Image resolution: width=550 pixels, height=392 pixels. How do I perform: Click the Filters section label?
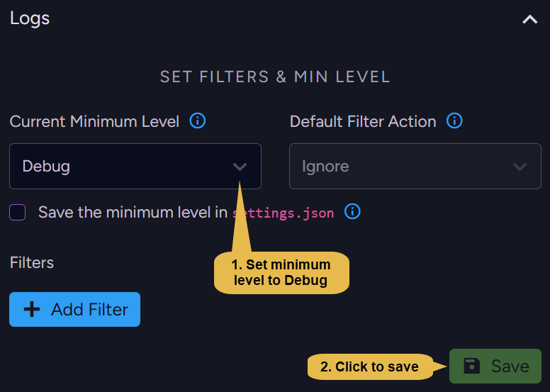point(32,262)
